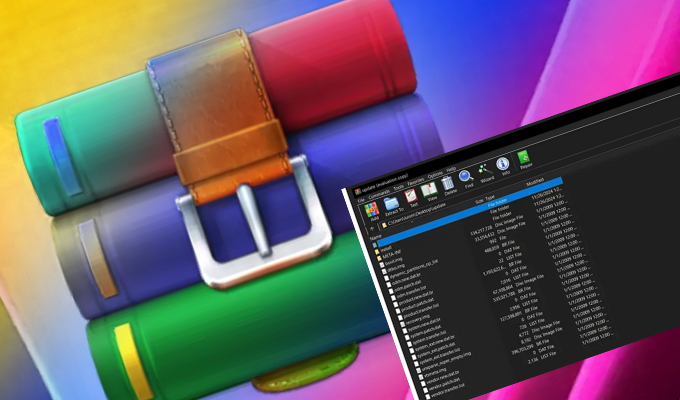
Task: Select the odm.patch.dat file
Action: click(x=407, y=286)
